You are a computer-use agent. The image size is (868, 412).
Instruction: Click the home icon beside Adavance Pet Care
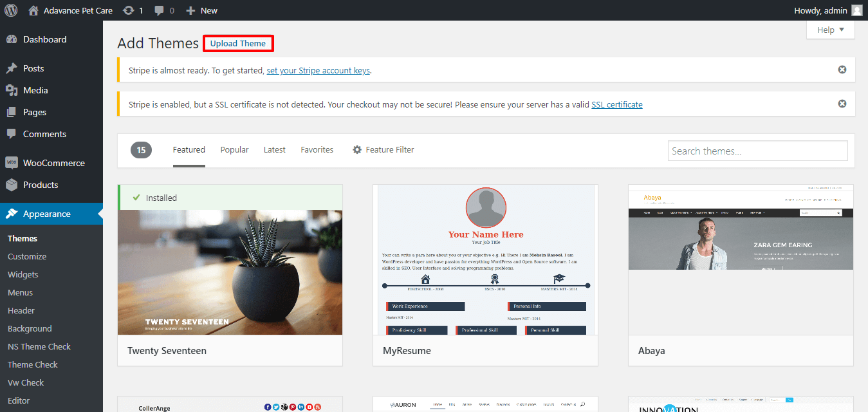point(33,10)
